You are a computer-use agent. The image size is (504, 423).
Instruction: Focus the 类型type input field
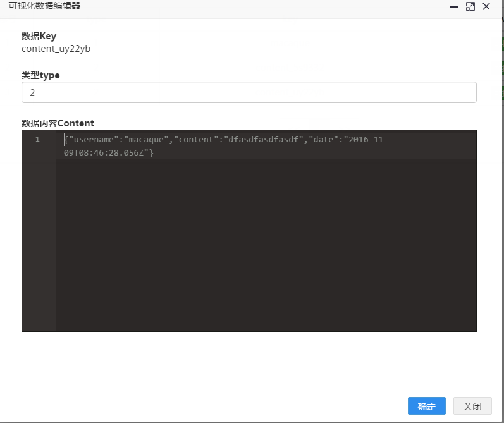point(249,92)
